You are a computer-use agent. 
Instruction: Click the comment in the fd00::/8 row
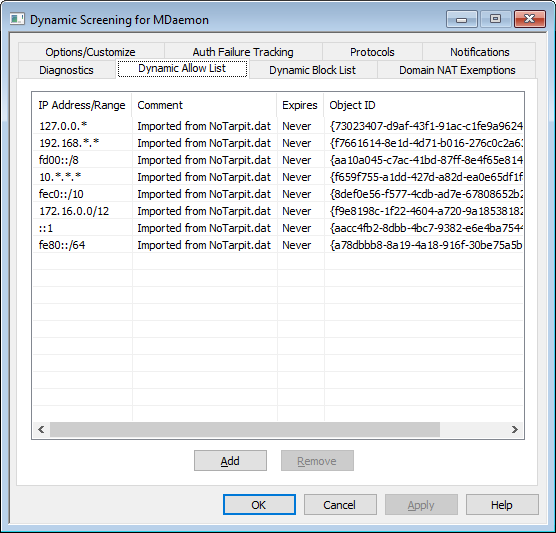point(204,160)
